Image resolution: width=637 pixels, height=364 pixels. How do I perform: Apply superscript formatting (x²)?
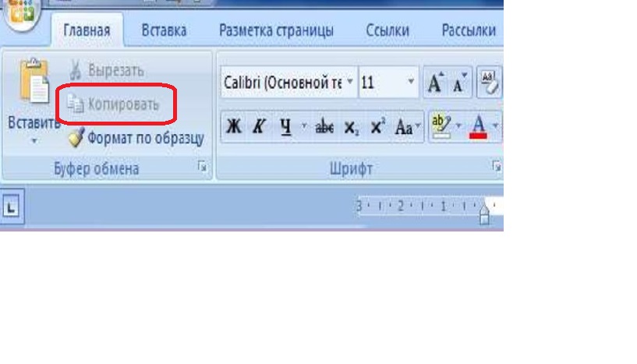(377, 128)
